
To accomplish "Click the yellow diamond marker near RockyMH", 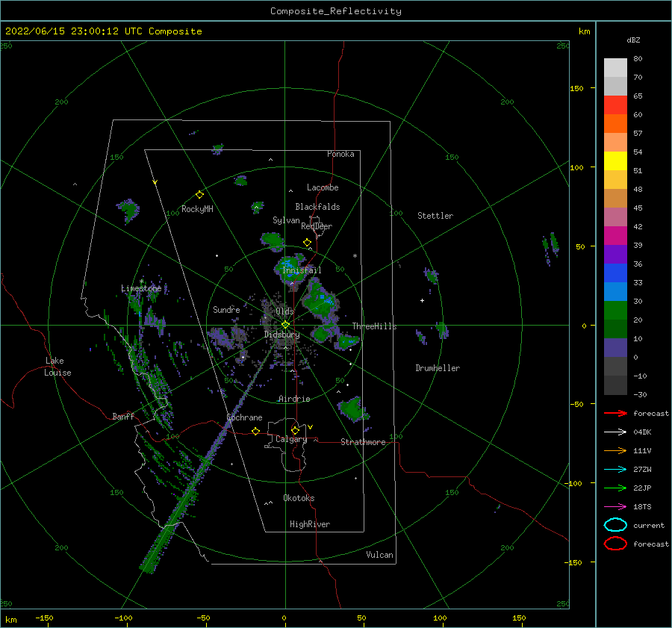I will click(199, 195).
